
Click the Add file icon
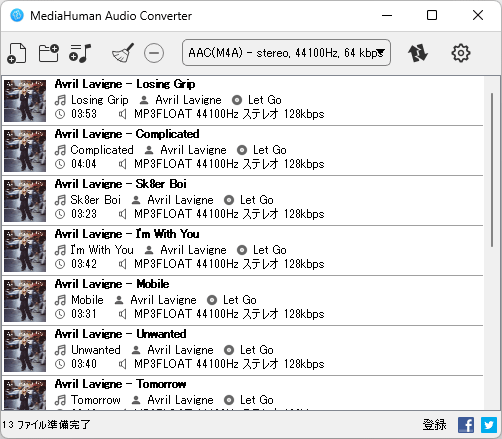[17, 53]
